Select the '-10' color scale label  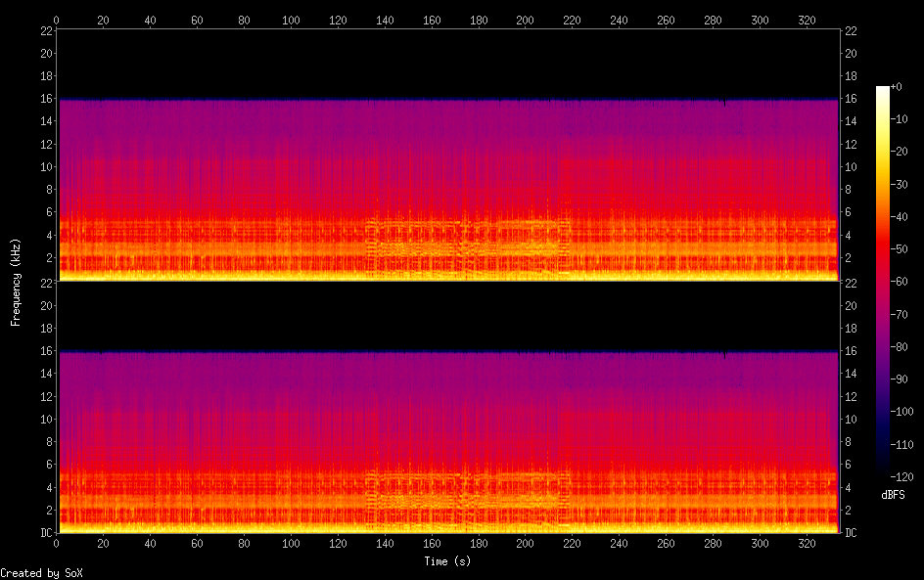[900, 119]
